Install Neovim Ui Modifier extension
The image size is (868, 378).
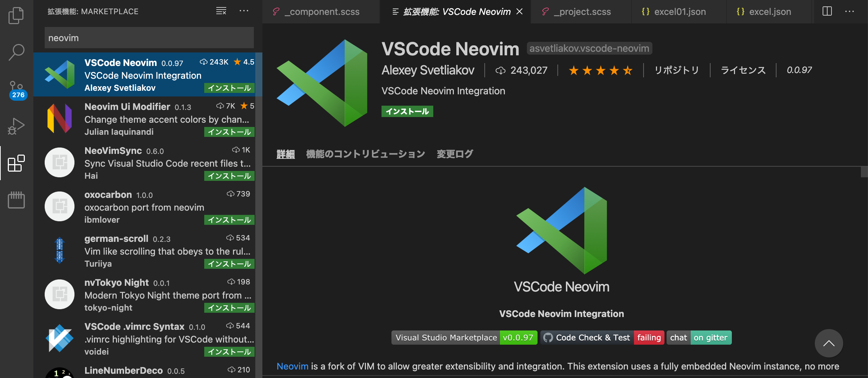[x=229, y=132]
